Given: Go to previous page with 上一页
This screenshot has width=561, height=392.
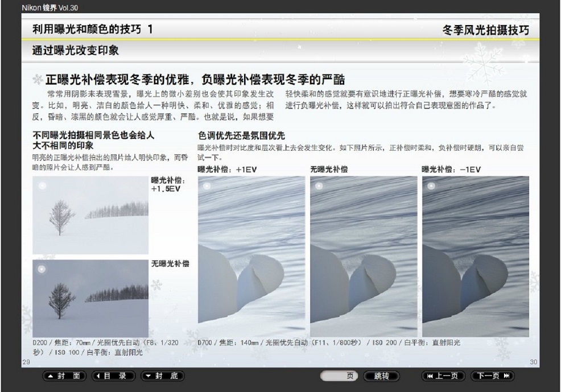Looking at the screenshot, I should pyautogui.click(x=443, y=376).
